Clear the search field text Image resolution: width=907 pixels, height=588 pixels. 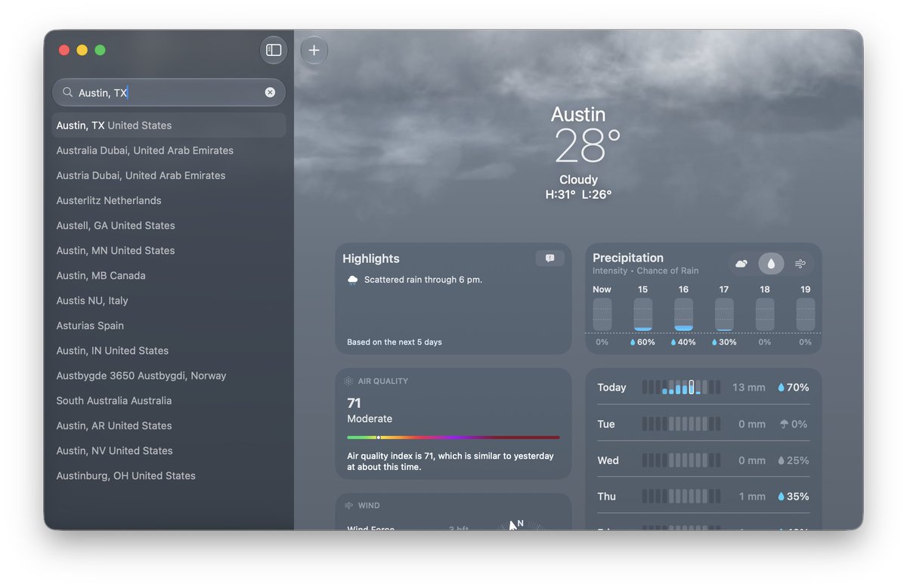coord(270,92)
